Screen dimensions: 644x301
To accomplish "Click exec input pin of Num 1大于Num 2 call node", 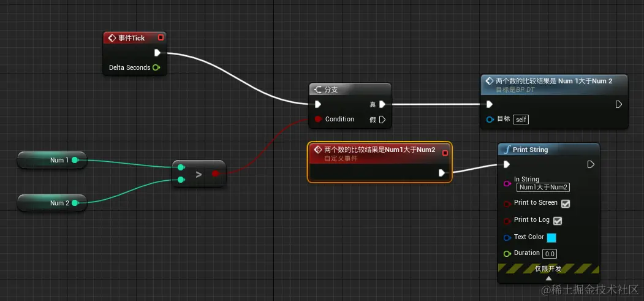I will tap(489, 104).
